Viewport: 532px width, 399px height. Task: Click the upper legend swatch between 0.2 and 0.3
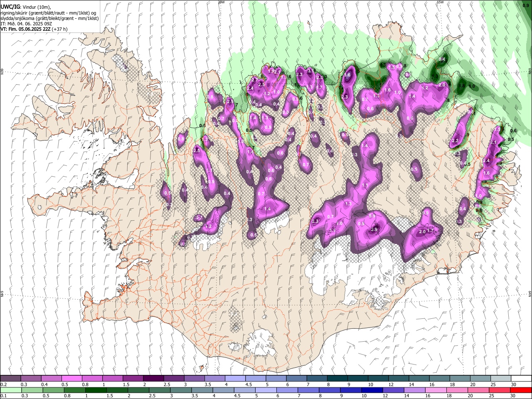click(10, 378)
